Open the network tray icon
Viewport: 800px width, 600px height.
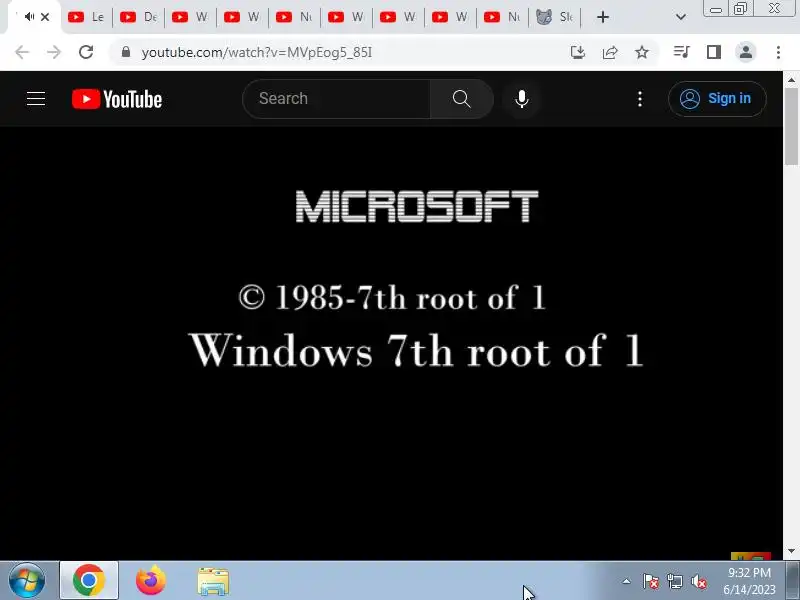pyautogui.click(x=675, y=581)
